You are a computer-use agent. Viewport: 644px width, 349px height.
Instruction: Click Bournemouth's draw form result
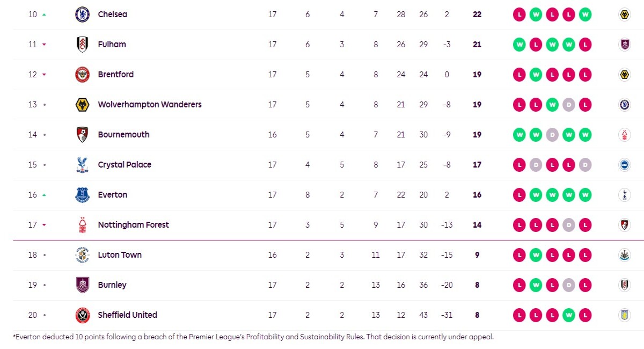(552, 135)
